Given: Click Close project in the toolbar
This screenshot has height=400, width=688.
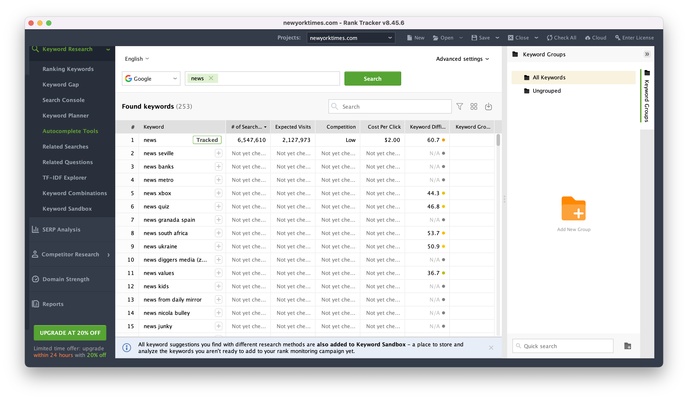Looking at the screenshot, I should (518, 38).
